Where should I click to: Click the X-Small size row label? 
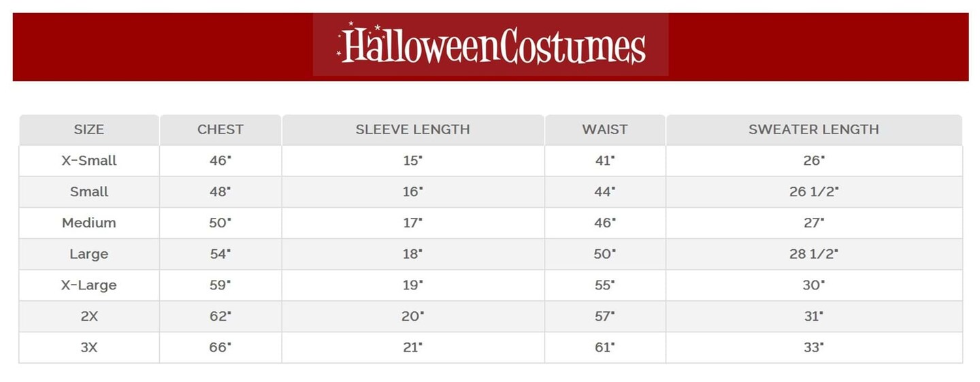click(89, 161)
